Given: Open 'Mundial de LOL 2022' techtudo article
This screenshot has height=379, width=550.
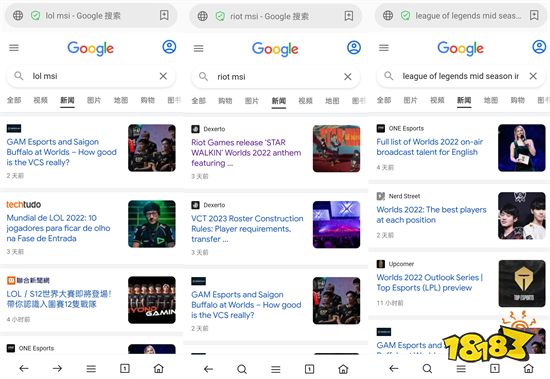Looking at the screenshot, I should point(58,228).
